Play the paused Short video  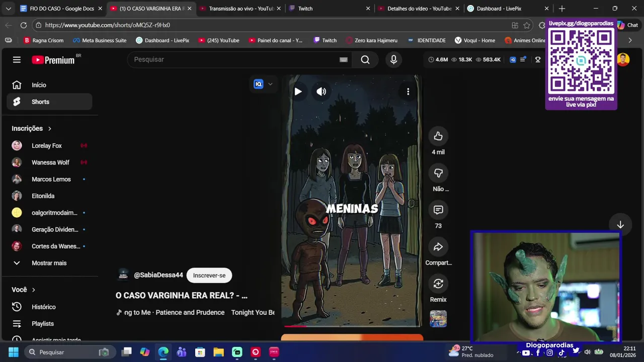click(298, 92)
